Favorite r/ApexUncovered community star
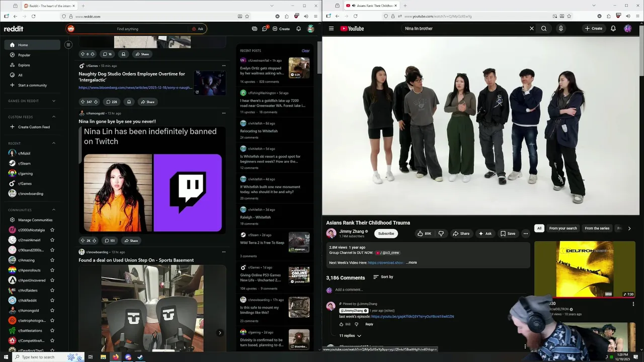The height and width of the screenshot is (362, 644). (x=52, y=280)
